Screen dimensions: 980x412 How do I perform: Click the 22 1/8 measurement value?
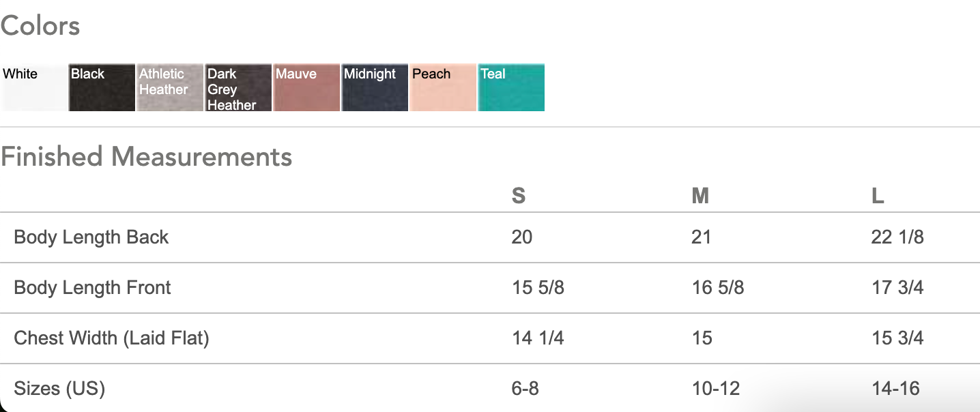(x=897, y=237)
